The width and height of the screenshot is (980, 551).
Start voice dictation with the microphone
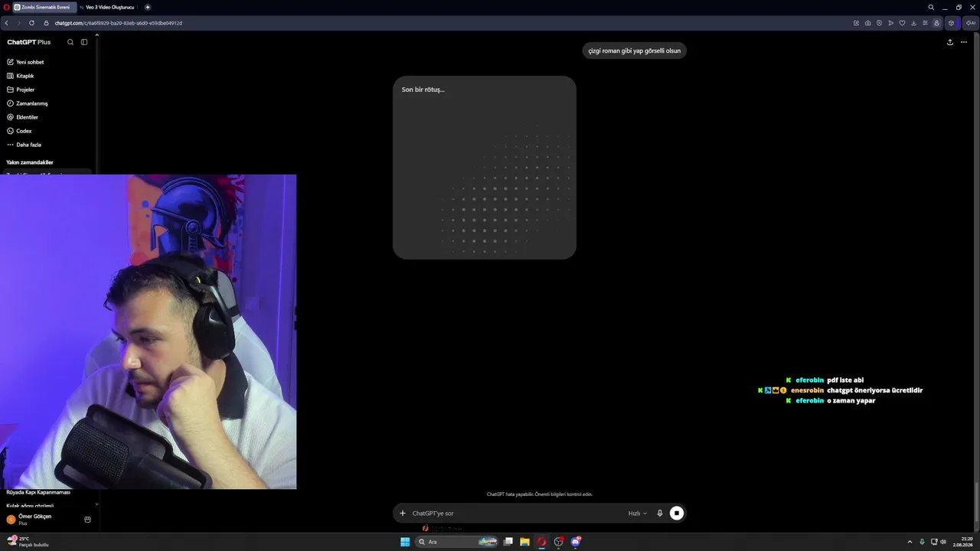pos(660,514)
